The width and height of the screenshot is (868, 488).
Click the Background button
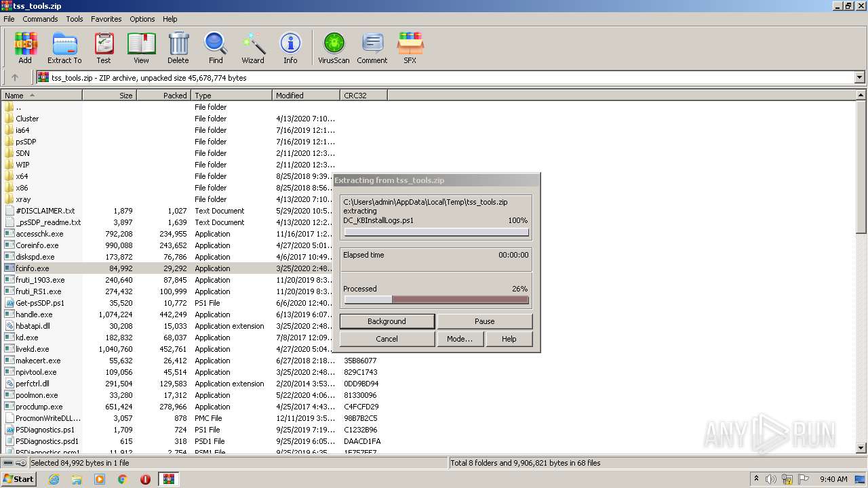click(x=387, y=321)
